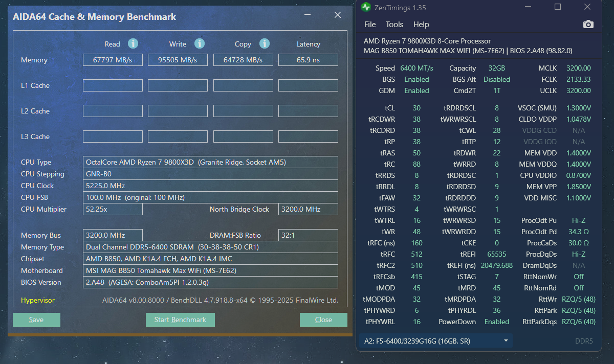614x364 pixels.
Task: Click the ZenTimings app logo icon
Action: pyautogui.click(x=366, y=7)
